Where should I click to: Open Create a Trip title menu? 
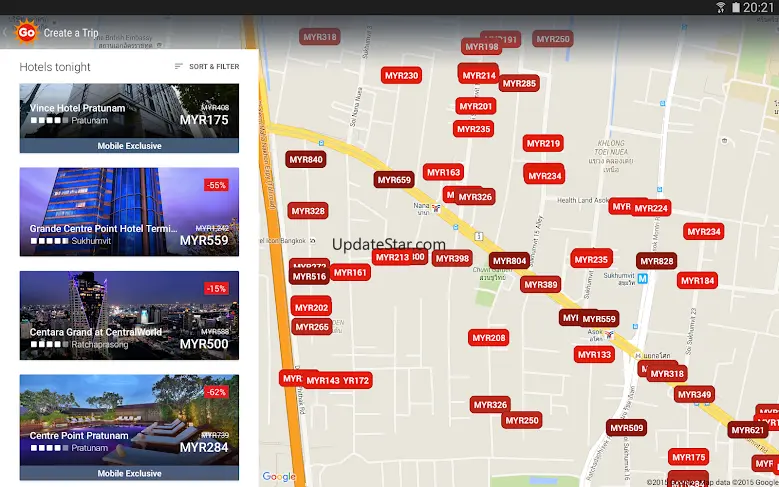[x=72, y=33]
